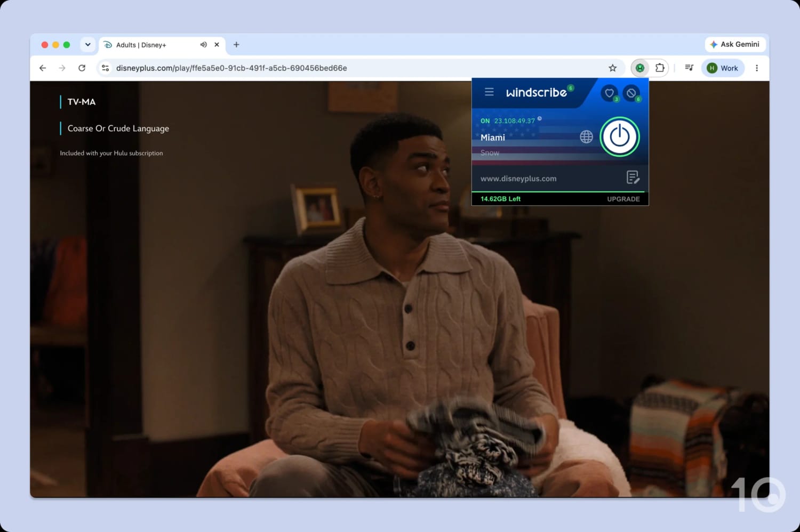Click the Coarse Or Crude Language label

click(x=118, y=128)
